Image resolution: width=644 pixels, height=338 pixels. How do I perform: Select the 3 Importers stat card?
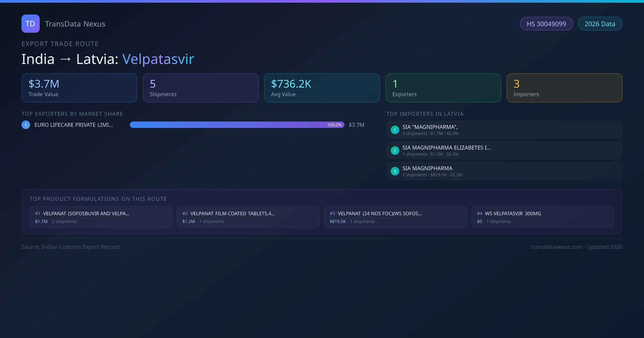pos(564,88)
